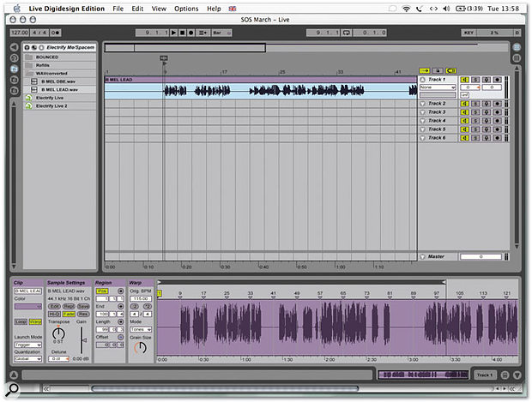Click the clip Gain slider handle
The image size is (532, 402).
coord(84,340)
